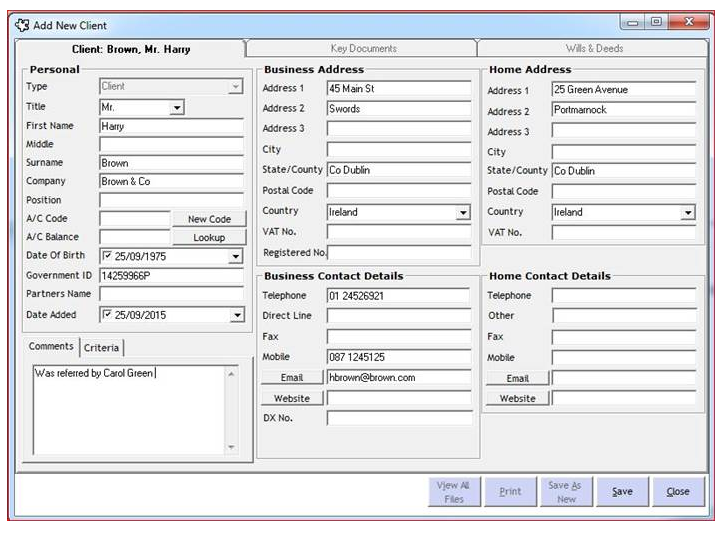Viewport: 724px width, 534px height.
Task: Click in the First Name field
Action: point(171,126)
